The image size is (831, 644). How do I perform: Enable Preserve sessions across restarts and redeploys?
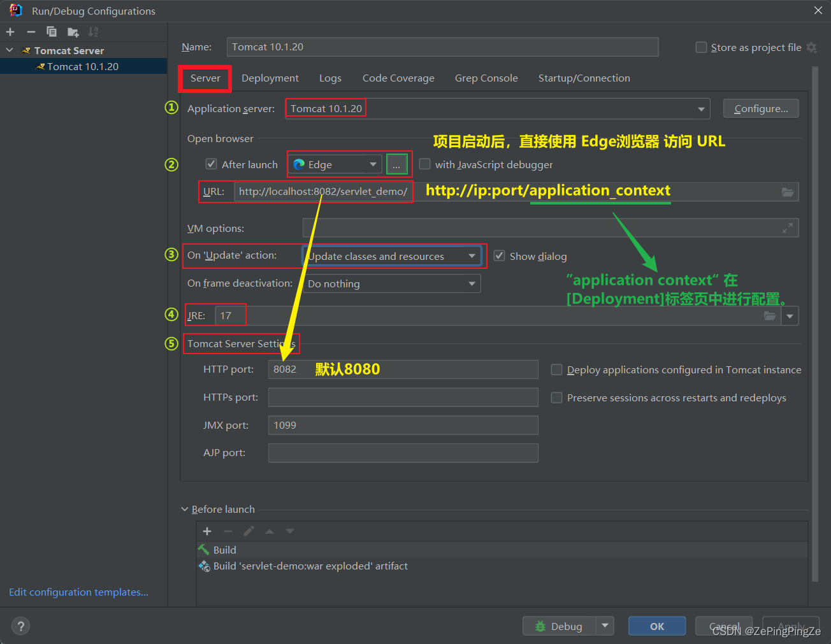pyautogui.click(x=556, y=397)
